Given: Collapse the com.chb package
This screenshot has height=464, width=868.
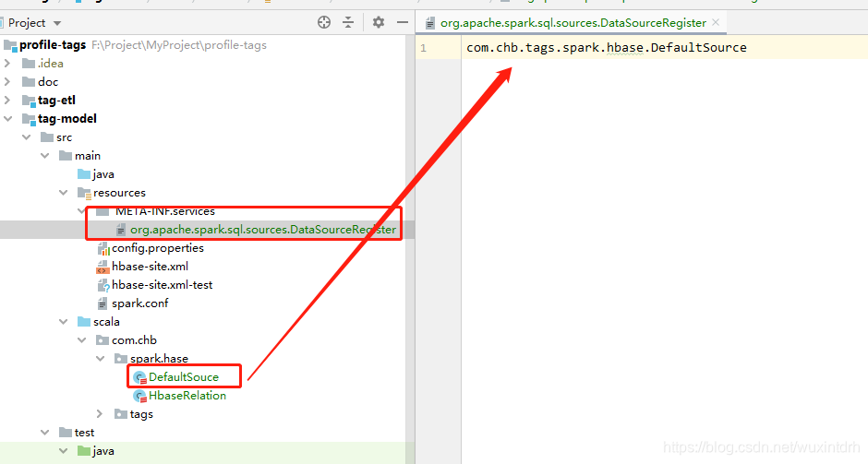Looking at the screenshot, I should pos(81,340).
